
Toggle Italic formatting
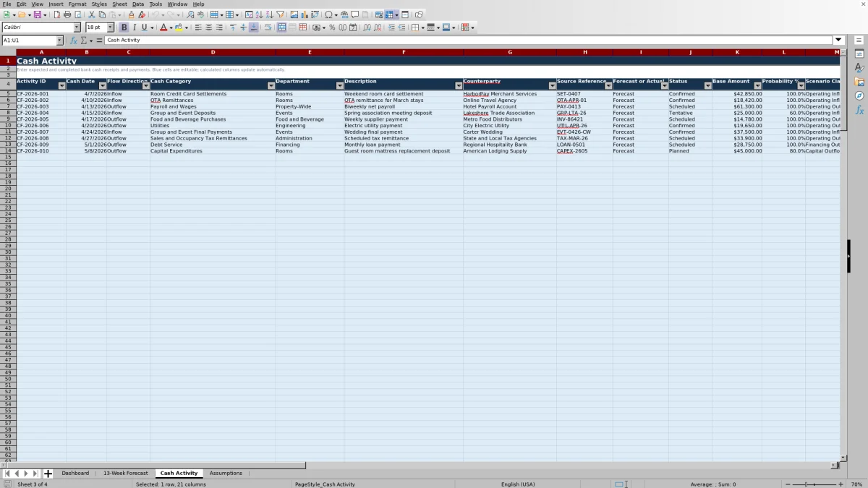(x=134, y=27)
